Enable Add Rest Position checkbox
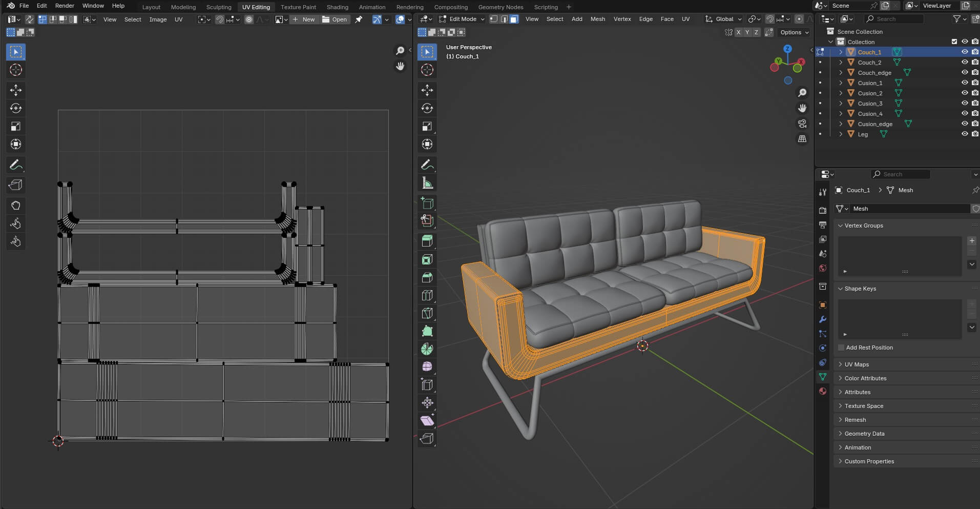Image resolution: width=980 pixels, height=509 pixels. pos(841,348)
